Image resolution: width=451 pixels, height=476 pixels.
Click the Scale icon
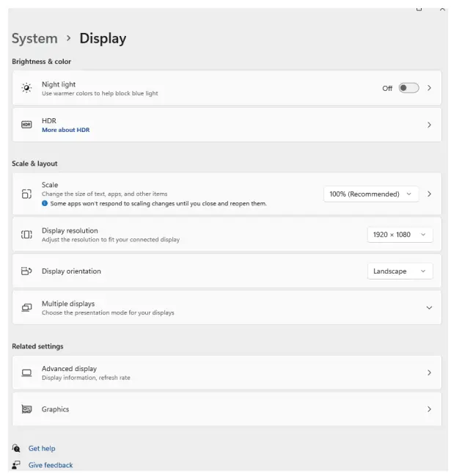click(x=26, y=194)
